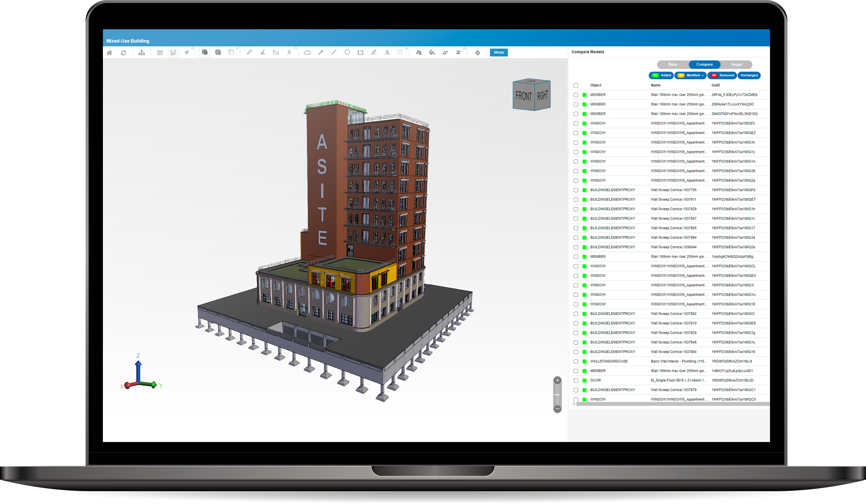The image size is (866, 504).
Task: Select the circle markup tool
Action: click(347, 52)
